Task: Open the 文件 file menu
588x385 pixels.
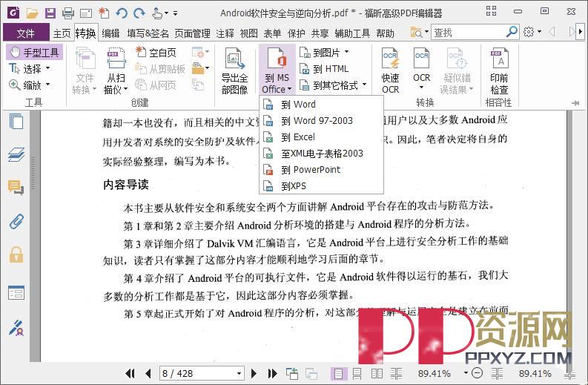Action: pyautogui.click(x=26, y=33)
